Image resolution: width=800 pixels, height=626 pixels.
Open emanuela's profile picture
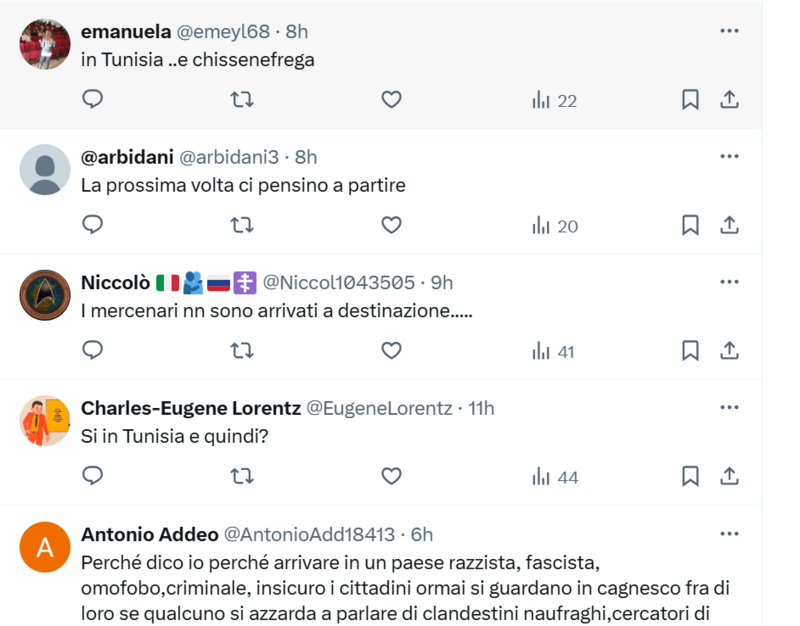click(45, 44)
